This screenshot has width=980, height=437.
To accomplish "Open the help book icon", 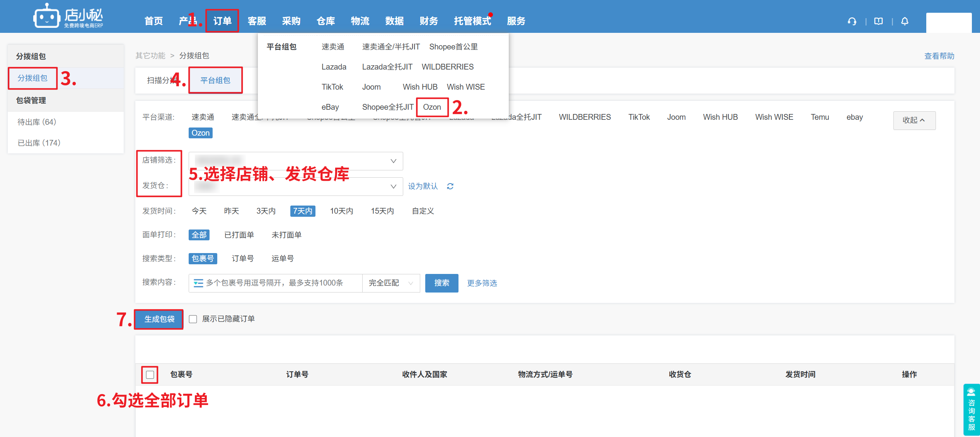I will 878,21.
